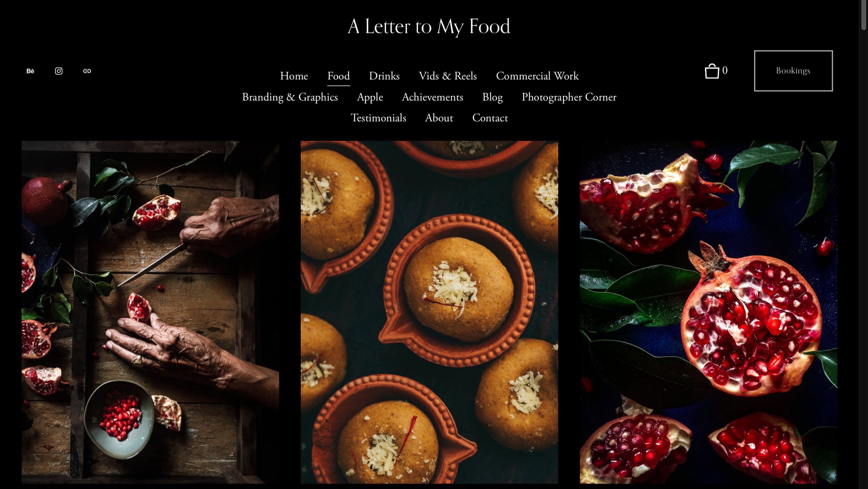The height and width of the screenshot is (489, 868).
Task: Click the page's vertical scrollbar
Action: pos(863,244)
